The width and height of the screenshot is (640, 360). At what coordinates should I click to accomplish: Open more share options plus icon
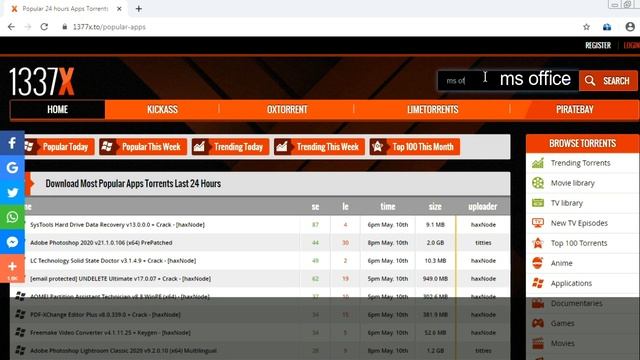point(12,269)
